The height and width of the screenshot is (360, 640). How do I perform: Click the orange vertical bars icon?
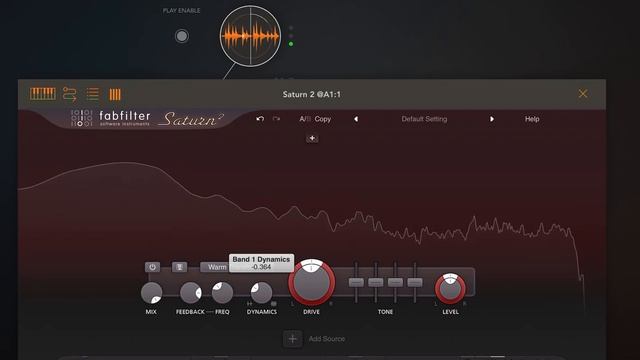(115, 94)
